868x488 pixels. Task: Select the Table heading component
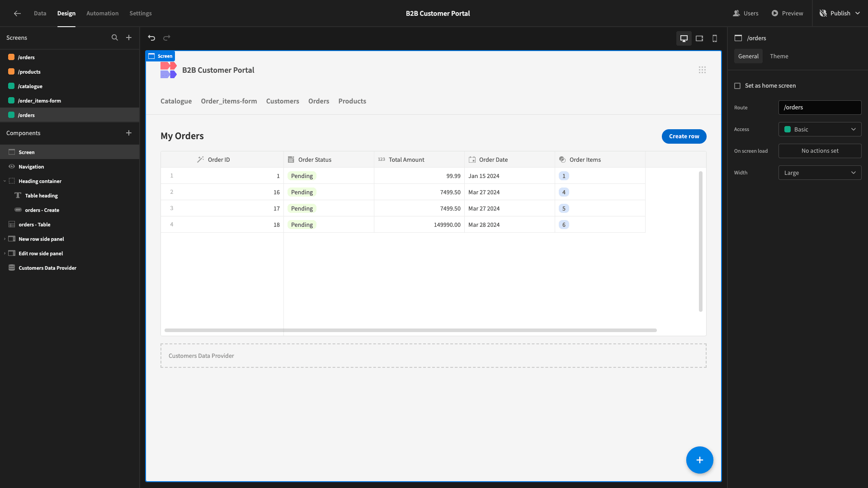[x=70, y=196]
